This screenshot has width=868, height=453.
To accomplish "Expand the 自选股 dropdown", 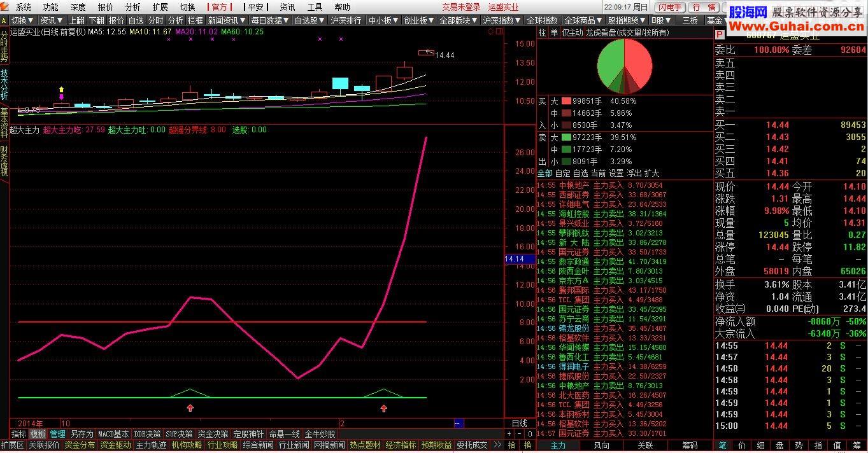I will click(x=309, y=20).
